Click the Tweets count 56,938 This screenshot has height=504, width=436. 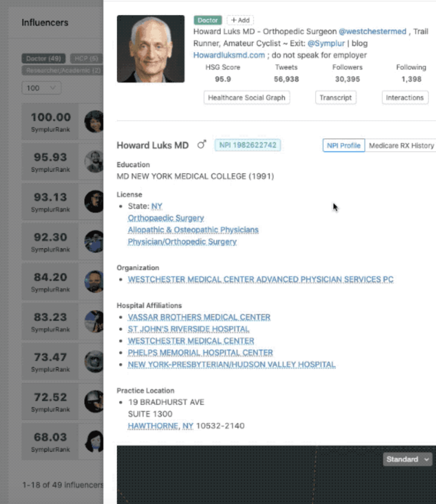[287, 79]
